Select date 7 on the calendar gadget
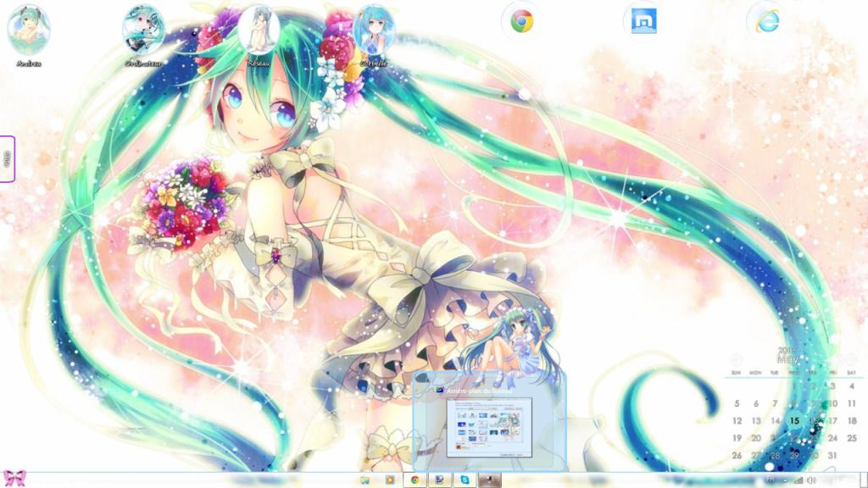Screen dimensions: 868x488 (775, 403)
